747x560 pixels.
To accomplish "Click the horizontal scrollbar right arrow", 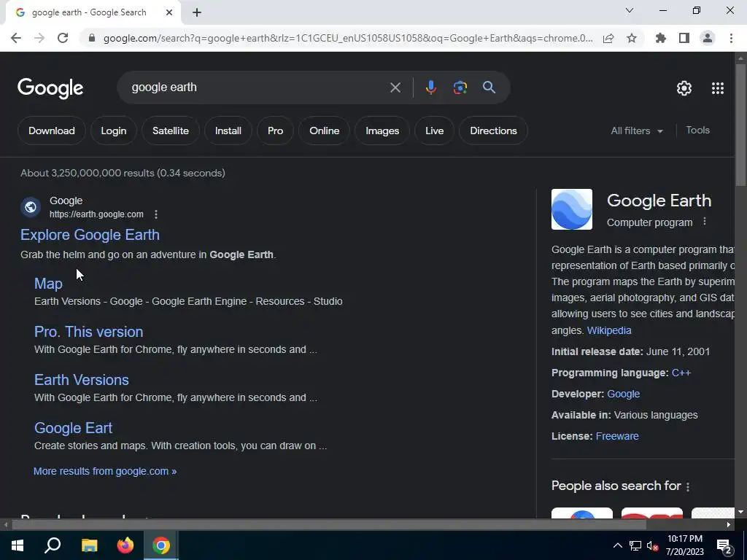I will point(729,525).
